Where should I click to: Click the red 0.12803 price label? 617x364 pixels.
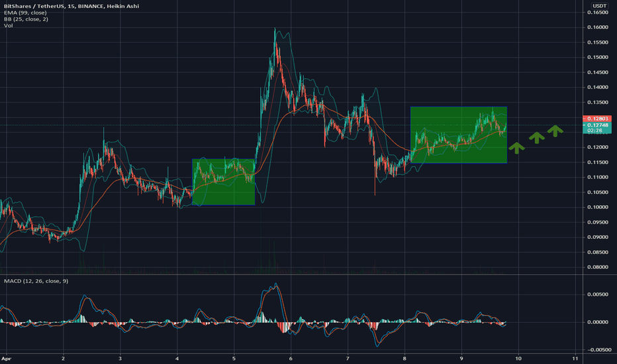597,118
